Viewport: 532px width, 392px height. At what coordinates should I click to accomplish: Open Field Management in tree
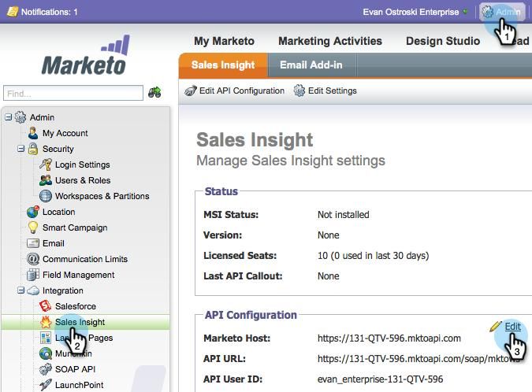pyautogui.click(x=78, y=275)
